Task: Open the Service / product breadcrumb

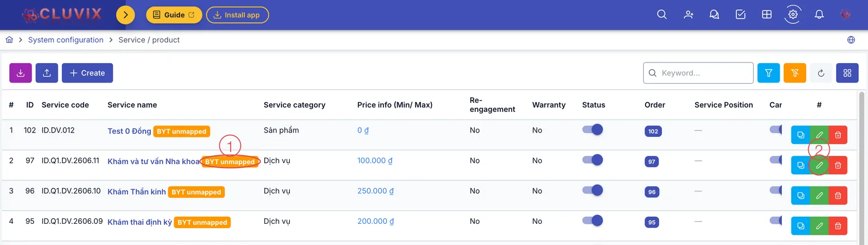Action: click(x=149, y=40)
